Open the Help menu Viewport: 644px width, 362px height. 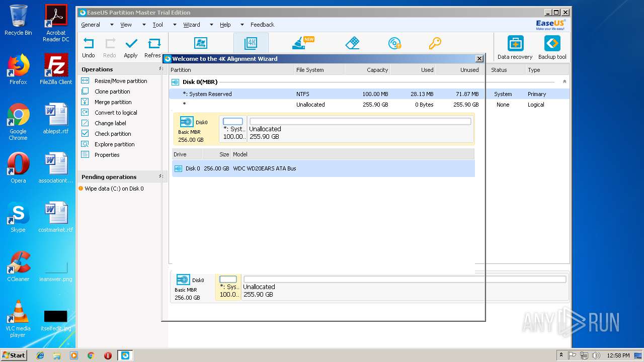(x=225, y=25)
